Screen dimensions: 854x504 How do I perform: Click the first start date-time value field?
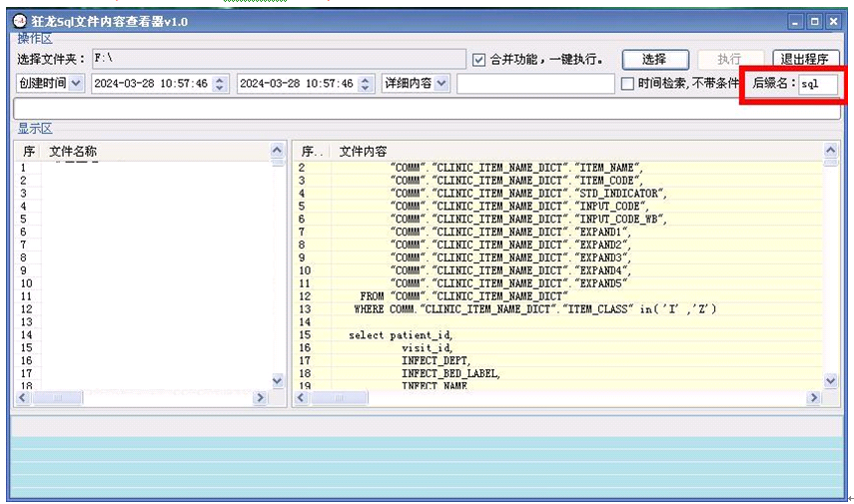tap(152, 83)
